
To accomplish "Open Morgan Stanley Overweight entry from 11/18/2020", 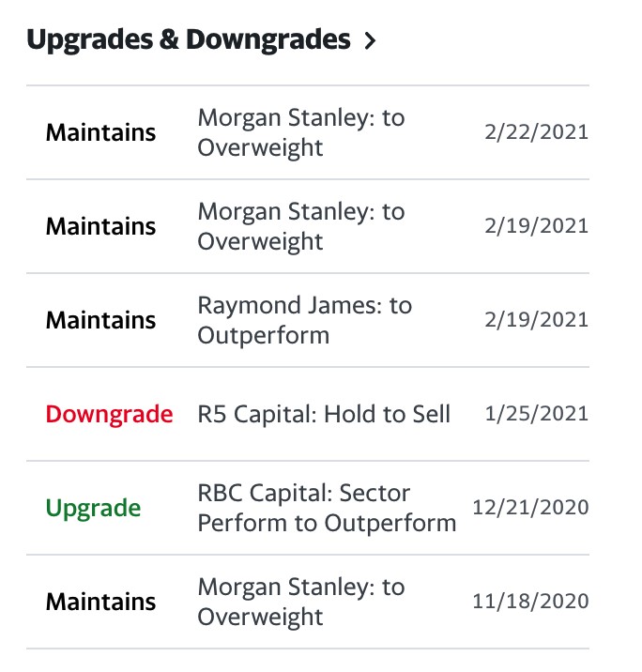I will (301, 602).
